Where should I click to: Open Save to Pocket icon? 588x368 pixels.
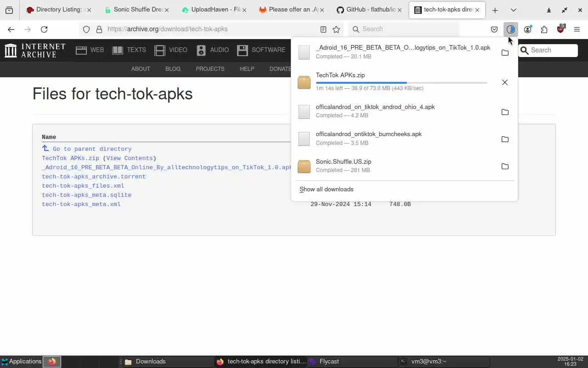(494, 29)
